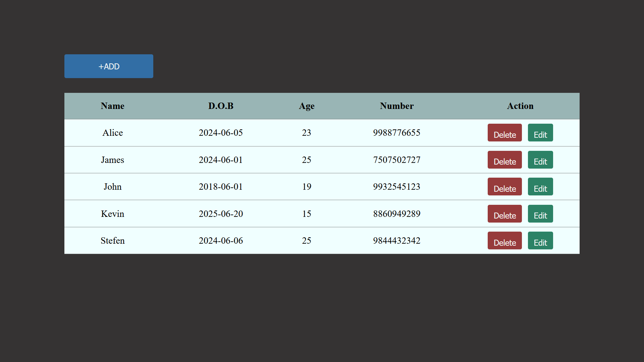Click the D.O.B column header
This screenshot has width=644, height=362.
pyautogui.click(x=221, y=106)
